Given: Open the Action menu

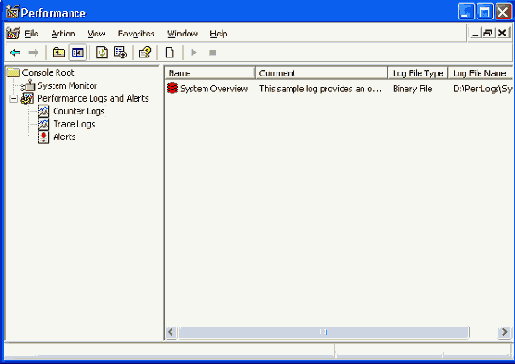Looking at the screenshot, I should click(x=63, y=33).
